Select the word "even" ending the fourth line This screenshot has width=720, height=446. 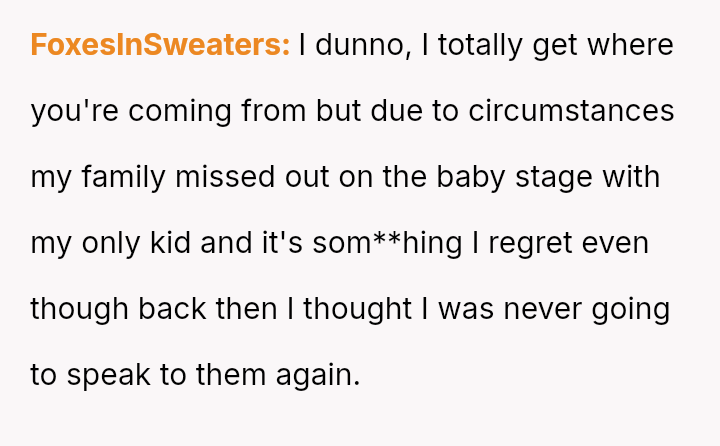(x=615, y=244)
